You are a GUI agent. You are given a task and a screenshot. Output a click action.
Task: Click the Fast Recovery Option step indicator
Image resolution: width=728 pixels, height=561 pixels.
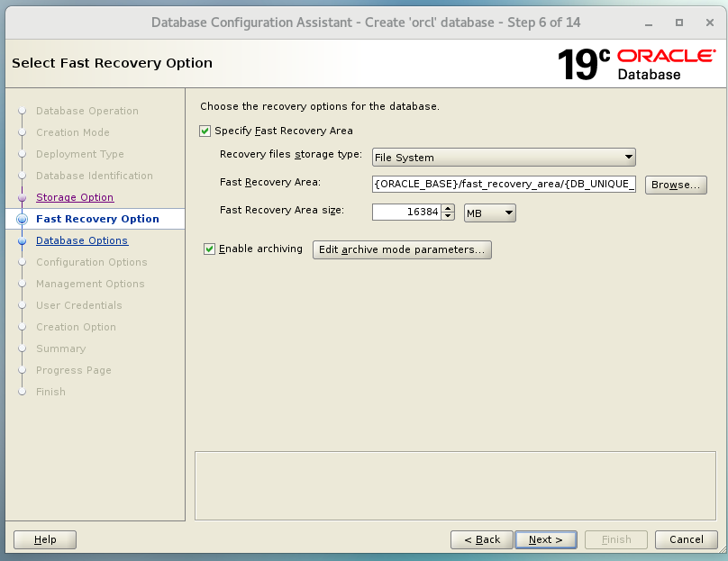tap(22, 219)
